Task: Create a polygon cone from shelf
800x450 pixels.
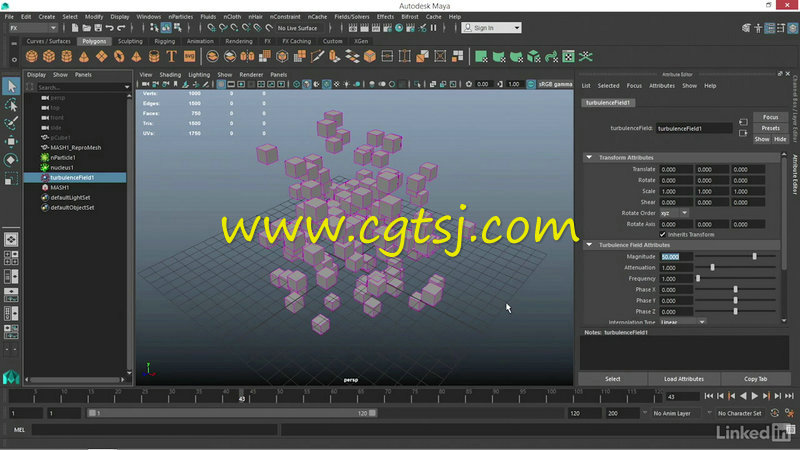Action: (84, 57)
